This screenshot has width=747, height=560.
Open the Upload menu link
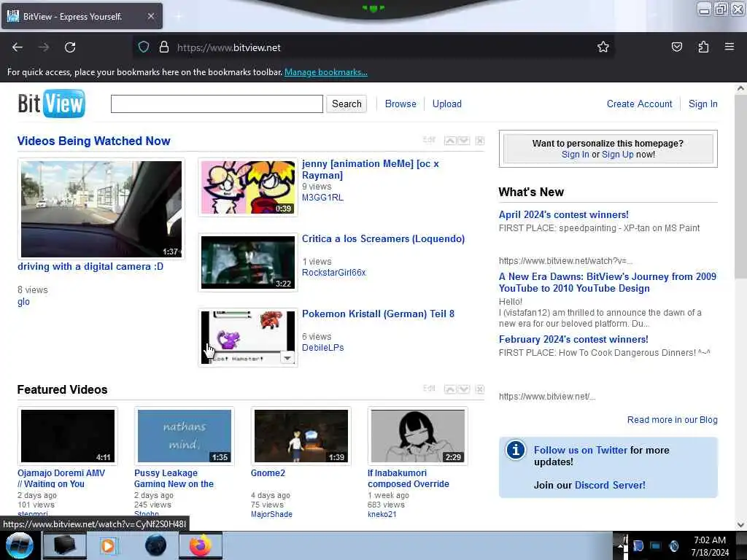tap(447, 104)
